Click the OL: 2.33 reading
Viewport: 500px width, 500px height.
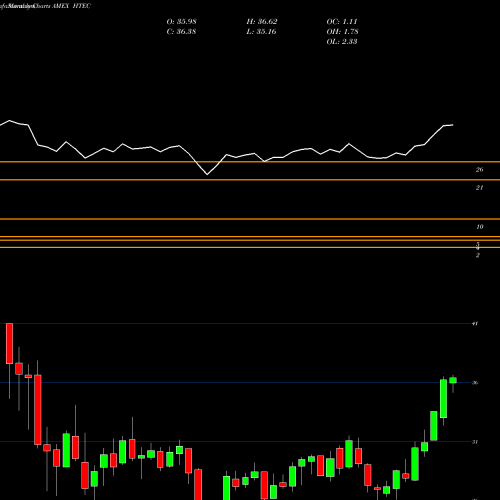pyautogui.click(x=342, y=42)
